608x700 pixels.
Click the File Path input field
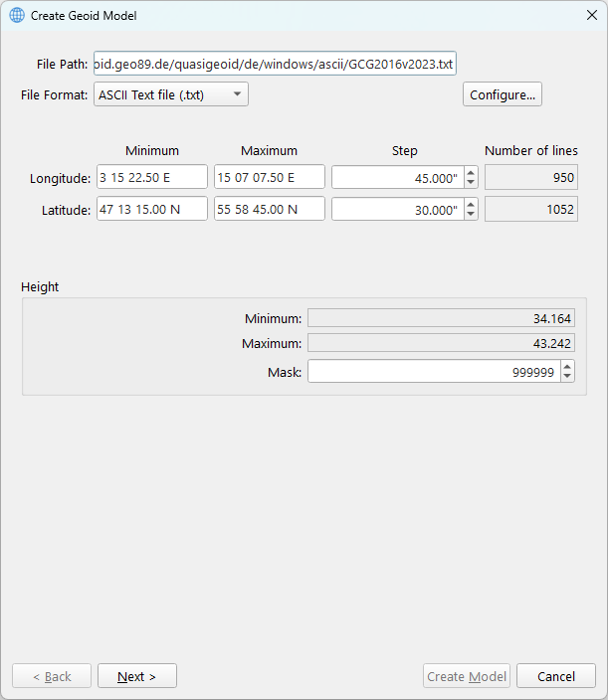(275, 64)
